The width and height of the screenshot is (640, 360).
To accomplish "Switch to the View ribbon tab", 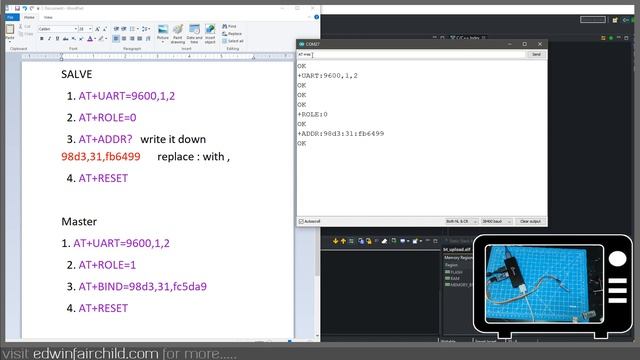I will 48,18.
